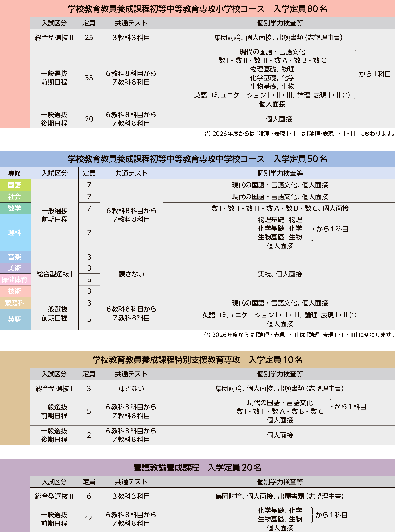
Task: Click the 小学校コース 入学定員80名 heading
Action: tap(197, 9)
